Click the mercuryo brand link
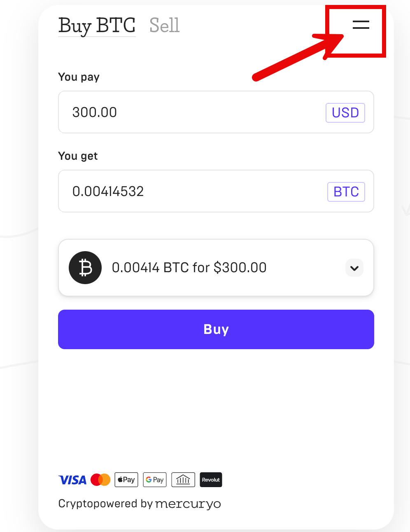The width and height of the screenshot is (410, 532). point(188,504)
